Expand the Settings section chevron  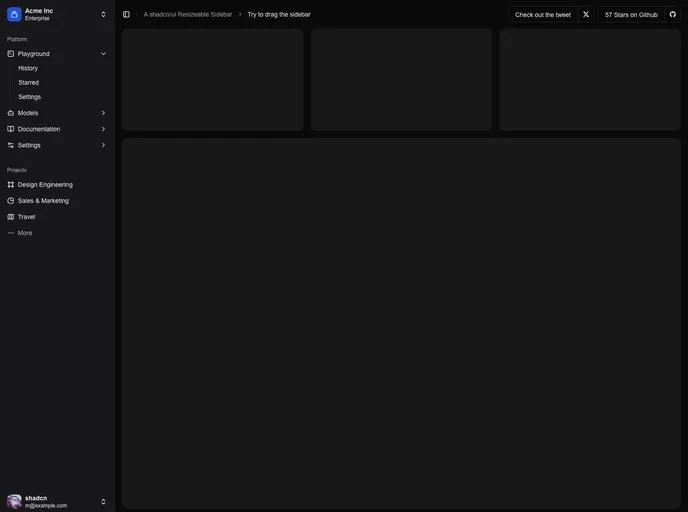click(x=103, y=145)
